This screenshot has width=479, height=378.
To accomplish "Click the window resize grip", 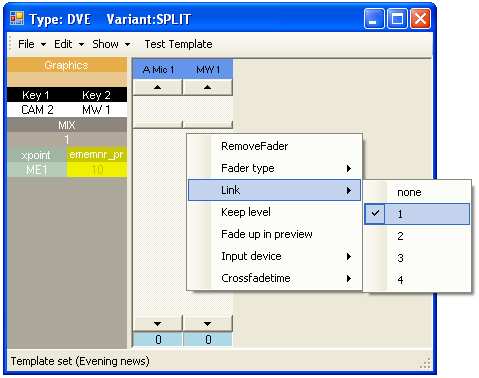I will pyautogui.click(x=426, y=363).
